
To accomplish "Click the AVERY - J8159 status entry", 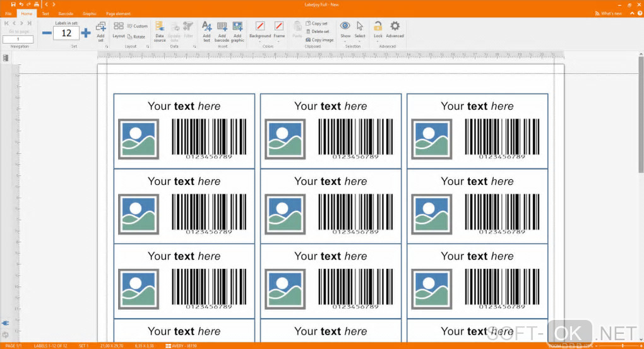I will pyautogui.click(x=181, y=346).
